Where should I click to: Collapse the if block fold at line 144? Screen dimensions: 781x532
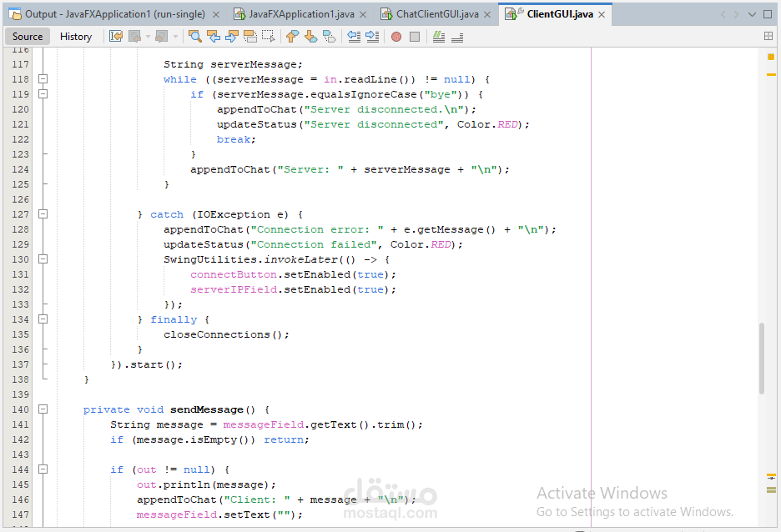[43, 469]
